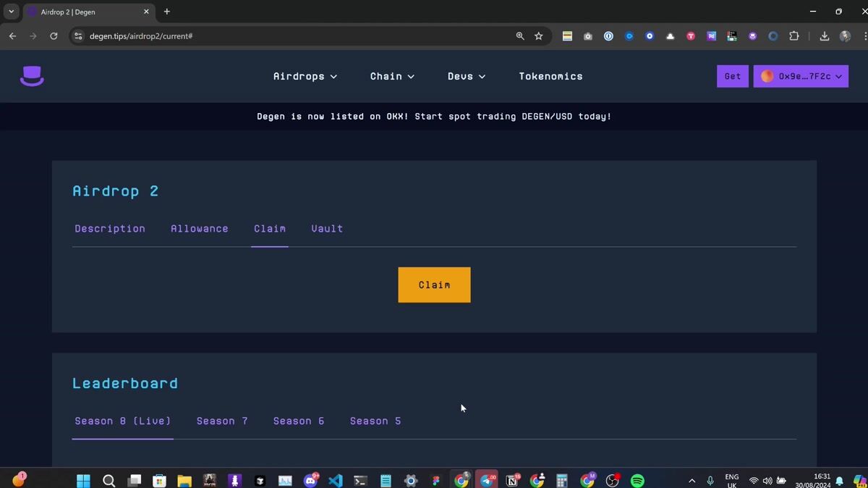The image size is (868, 488).
Task: Expand the Devs navigation menu
Action: point(467,76)
